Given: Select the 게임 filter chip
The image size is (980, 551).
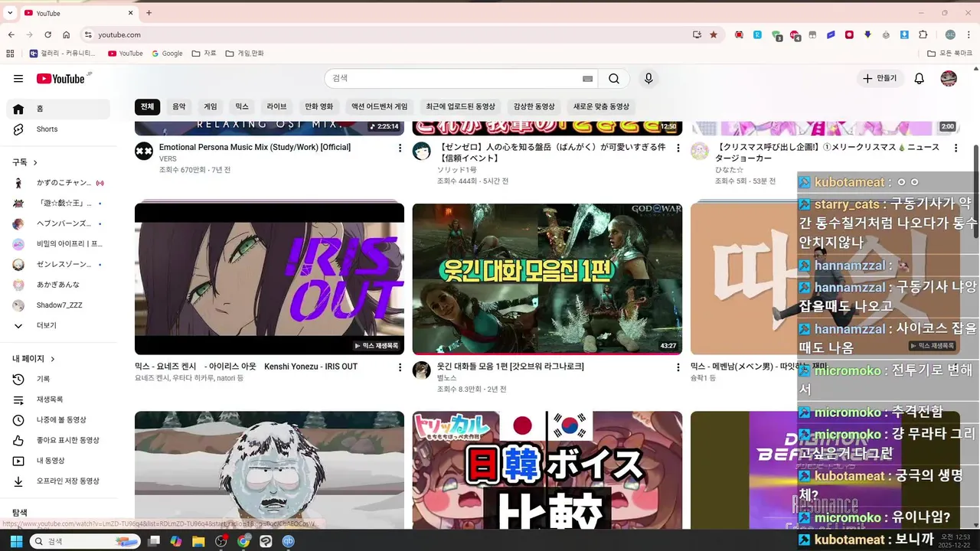Looking at the screenshot, I should (x=210, y=106).
